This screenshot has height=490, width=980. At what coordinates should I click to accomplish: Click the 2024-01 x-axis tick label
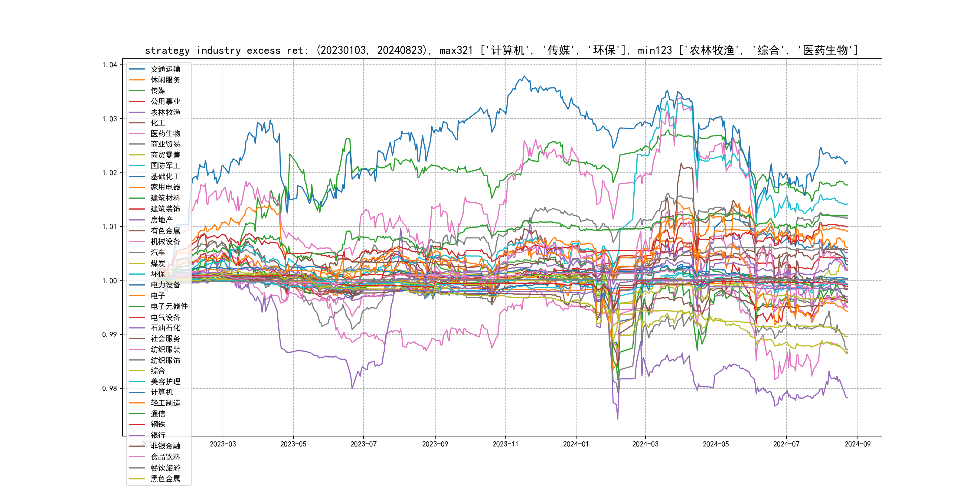point(576,444)
